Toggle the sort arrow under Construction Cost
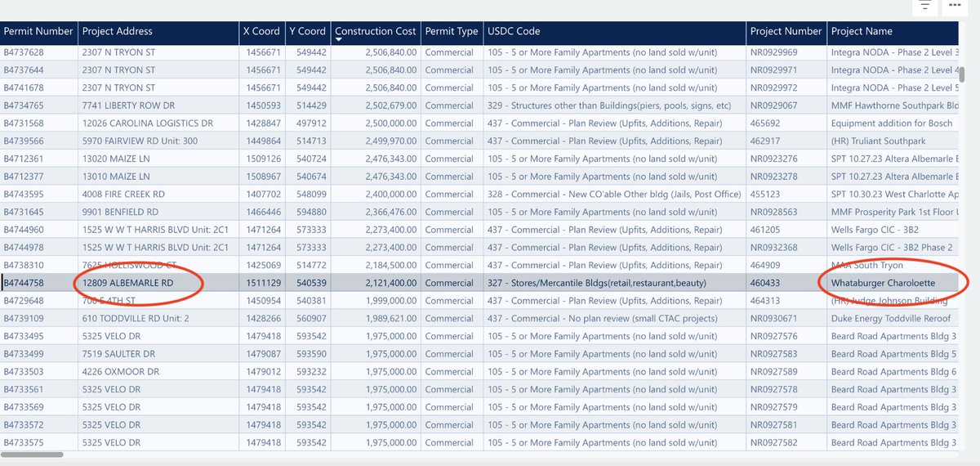Image resolution: width=980 pixels, height=466 pixels. coord(339,39)
